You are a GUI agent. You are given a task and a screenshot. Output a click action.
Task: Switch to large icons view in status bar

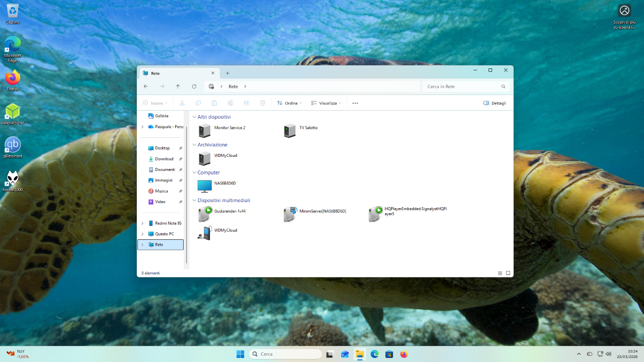[x=508, y=273]
